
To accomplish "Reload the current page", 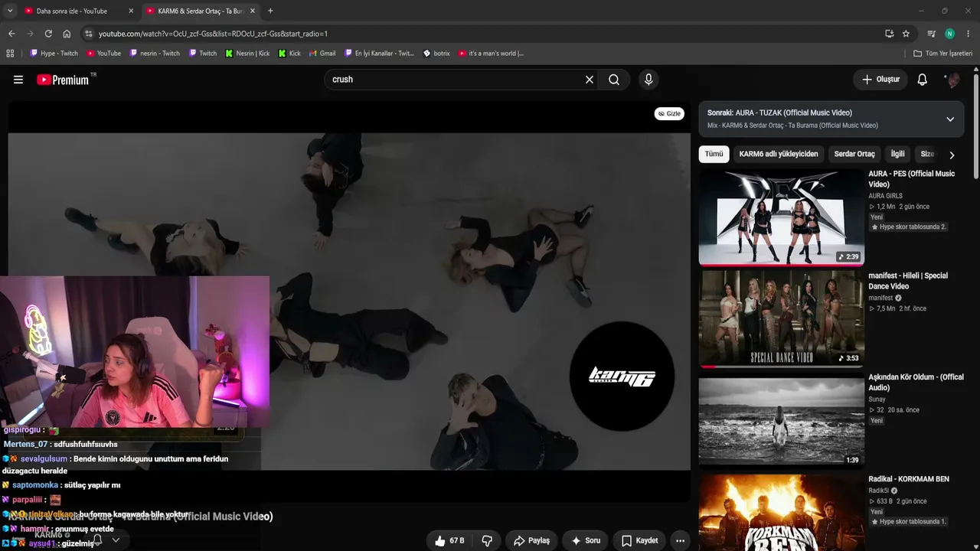I will (48, 34).
